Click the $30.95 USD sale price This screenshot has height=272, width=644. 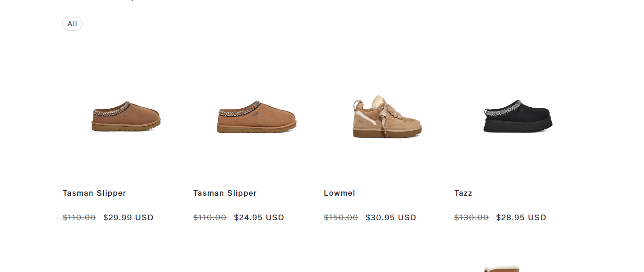(x=391, y=217)
